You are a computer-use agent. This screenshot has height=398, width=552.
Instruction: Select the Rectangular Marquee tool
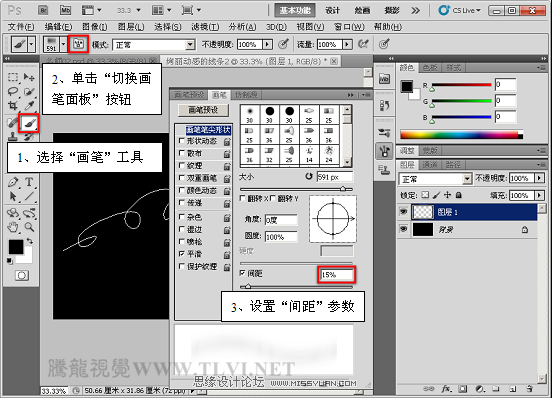13,77
